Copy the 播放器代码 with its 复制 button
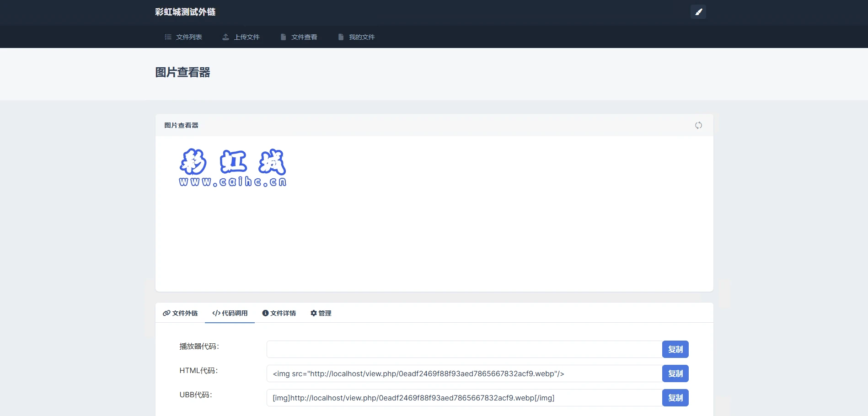This screenshot has height=416, width=868. (x=675, y=349)
